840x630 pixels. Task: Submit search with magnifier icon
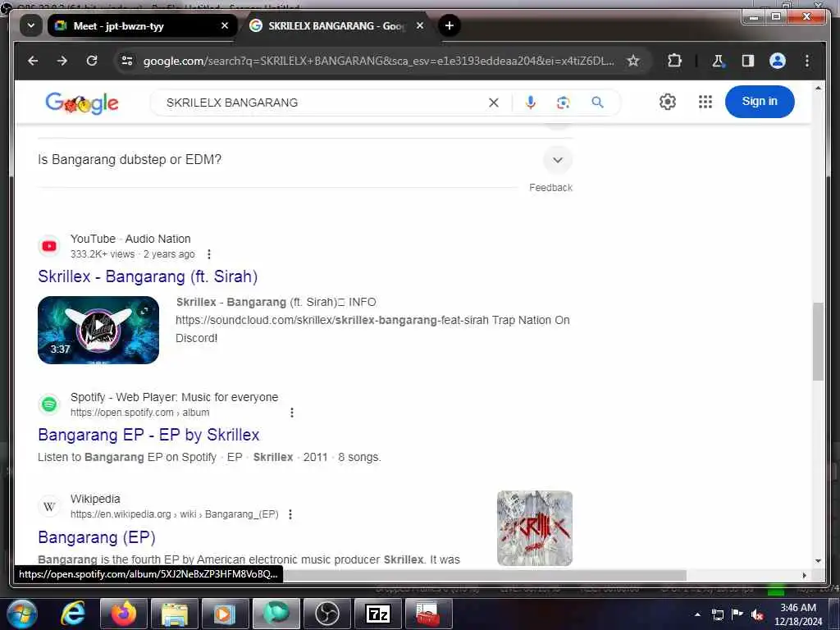[597, 103]
